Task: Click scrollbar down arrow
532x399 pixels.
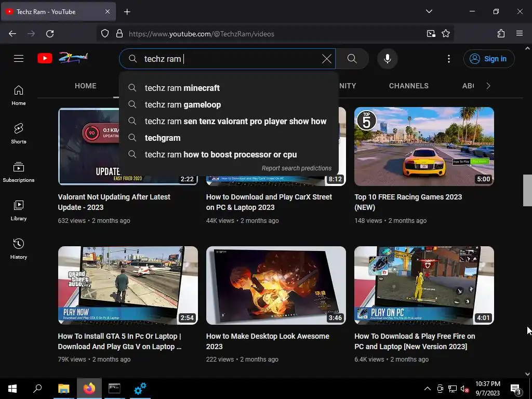Action: (x=527, y=374)
